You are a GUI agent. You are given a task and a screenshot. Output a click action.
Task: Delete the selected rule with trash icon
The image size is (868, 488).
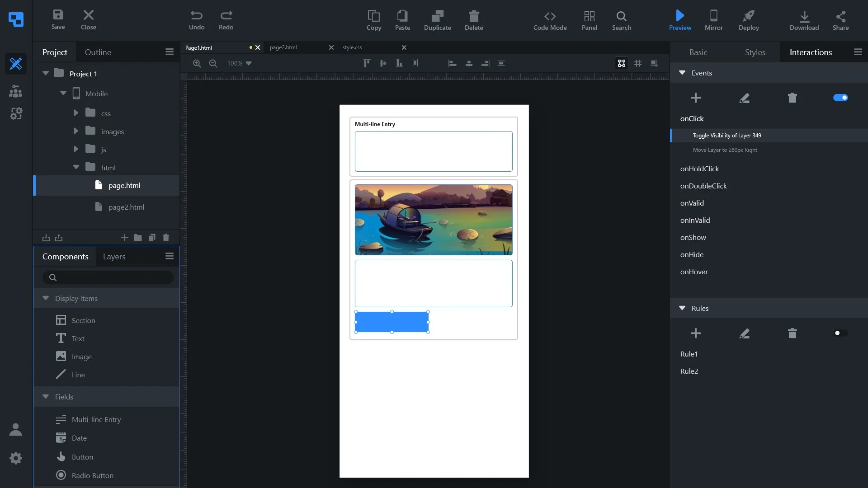click(792, 333)
